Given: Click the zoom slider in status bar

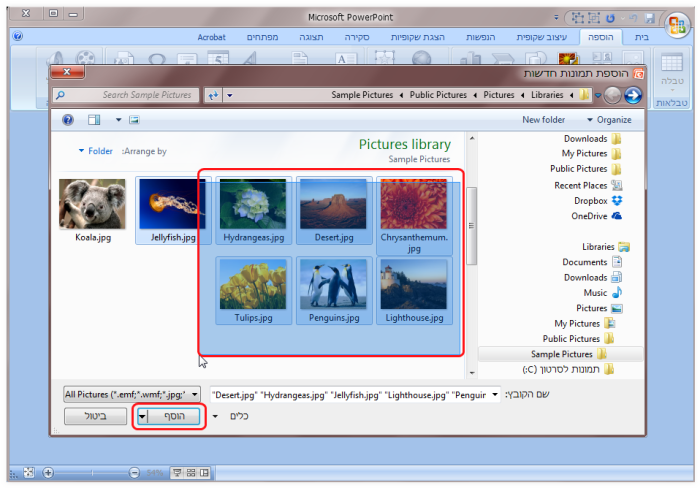Looking at the screenshot, I should pyautogui.click(x=90, y=472).
